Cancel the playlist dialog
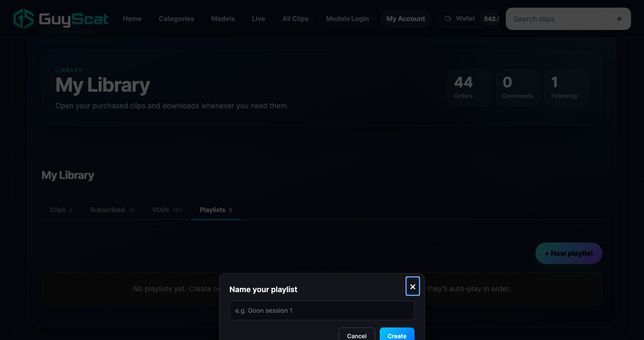 point(357,334)
